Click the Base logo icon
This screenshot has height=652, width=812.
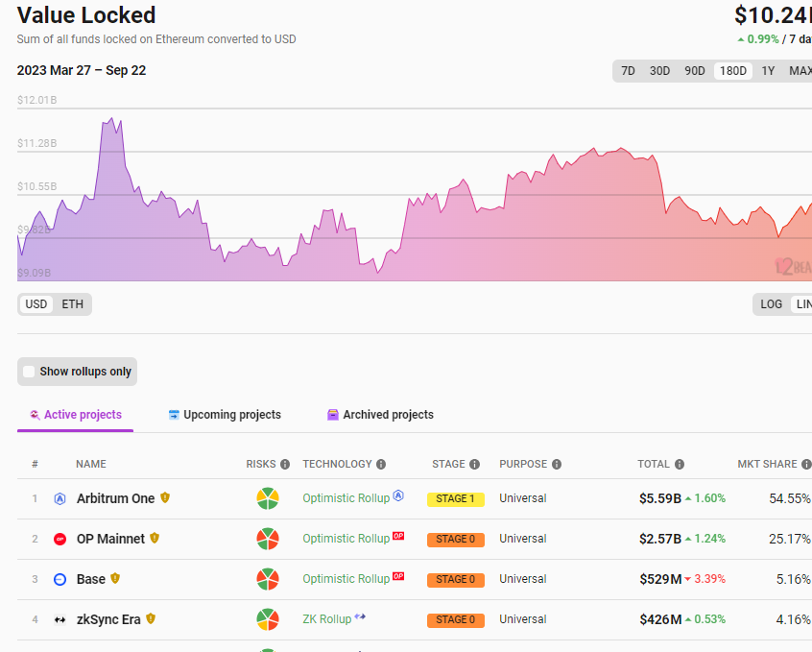tap(60, 579)
